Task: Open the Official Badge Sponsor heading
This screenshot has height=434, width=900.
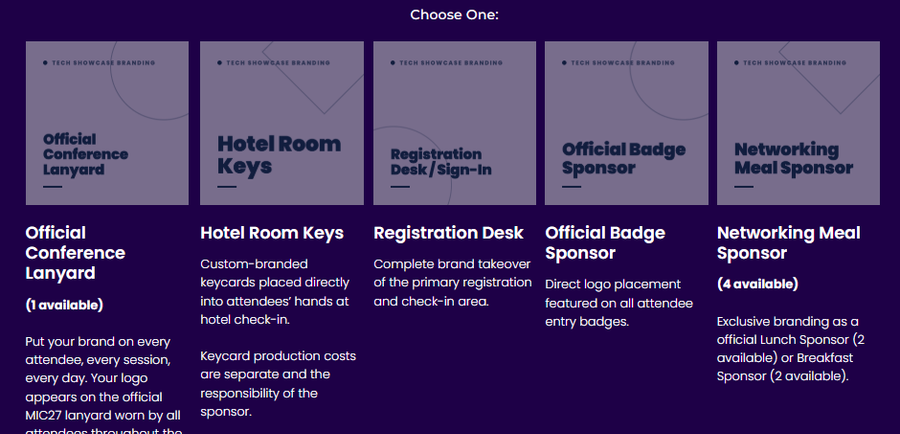Action: pyautogui.click(x=605, y=243)
